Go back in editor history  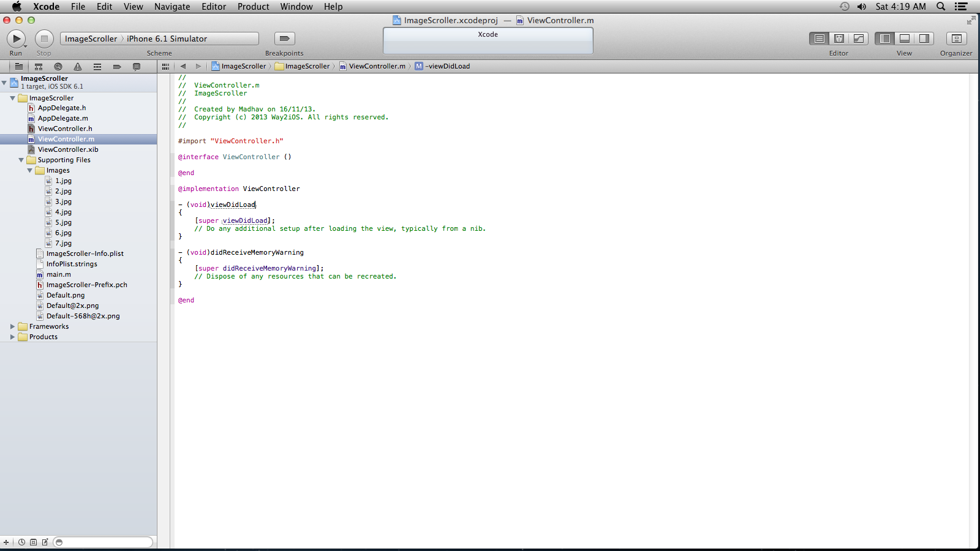tap(183, 66)
